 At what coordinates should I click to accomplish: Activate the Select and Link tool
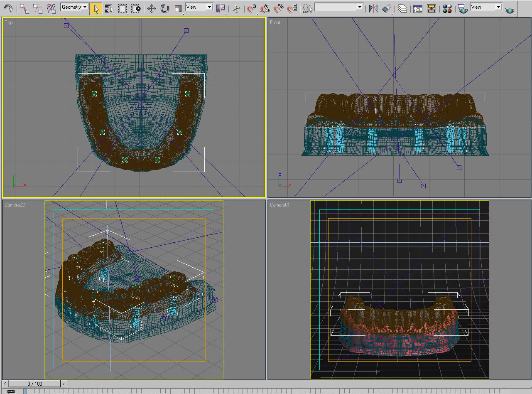point(25,8)
